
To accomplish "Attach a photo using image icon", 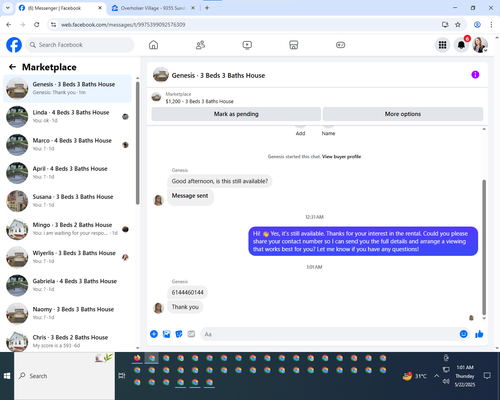I will (x=166, y=334).
